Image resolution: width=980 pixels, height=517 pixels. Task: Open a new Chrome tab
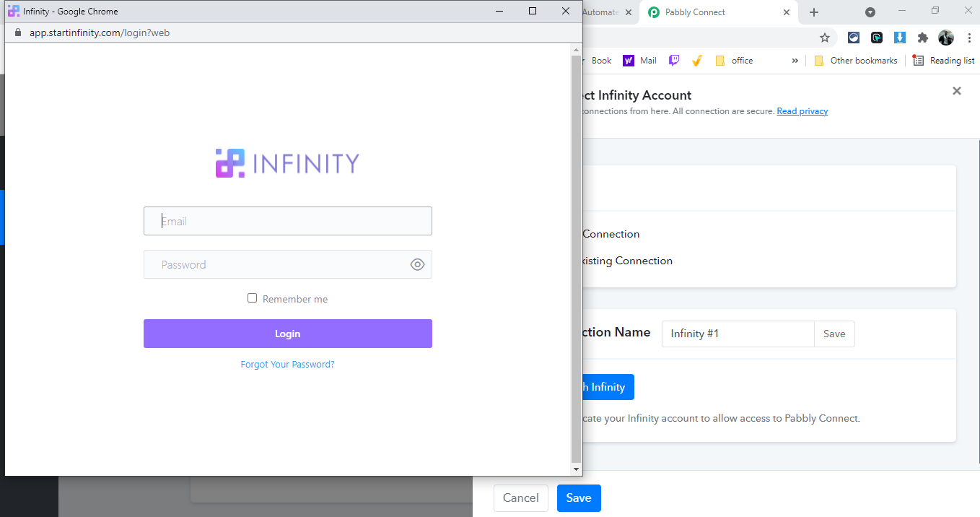(x=814, y=12)
